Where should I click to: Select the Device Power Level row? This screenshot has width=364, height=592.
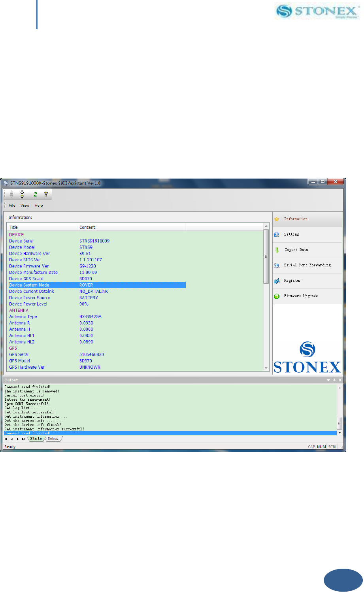pyautogui.click(x=96, y=304)
